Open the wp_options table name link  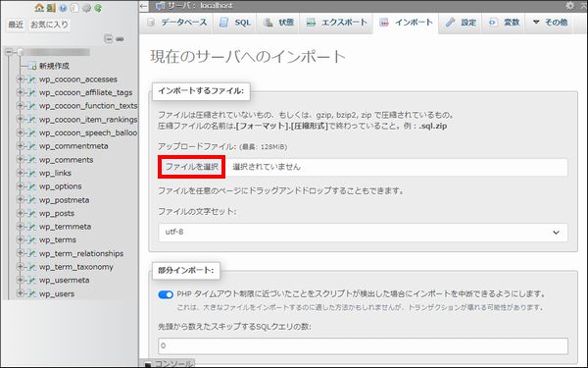pos(61,186)
